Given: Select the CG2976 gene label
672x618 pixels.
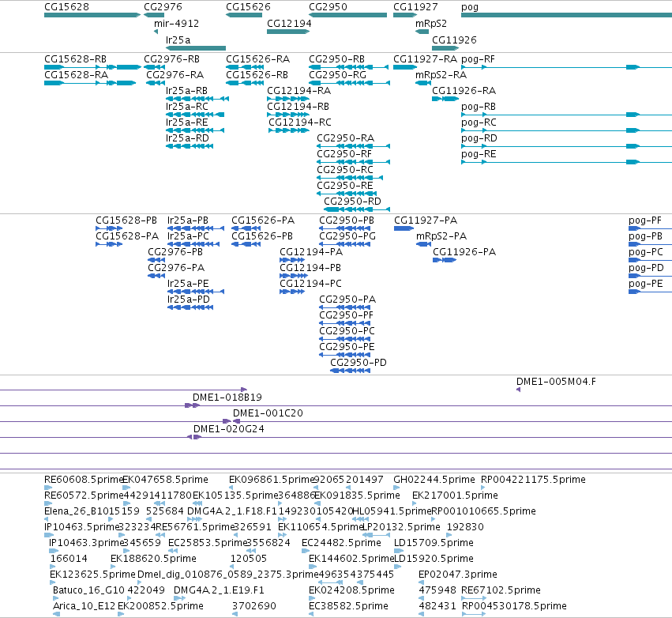Looking at the screenshot, I should coord(163,7).
